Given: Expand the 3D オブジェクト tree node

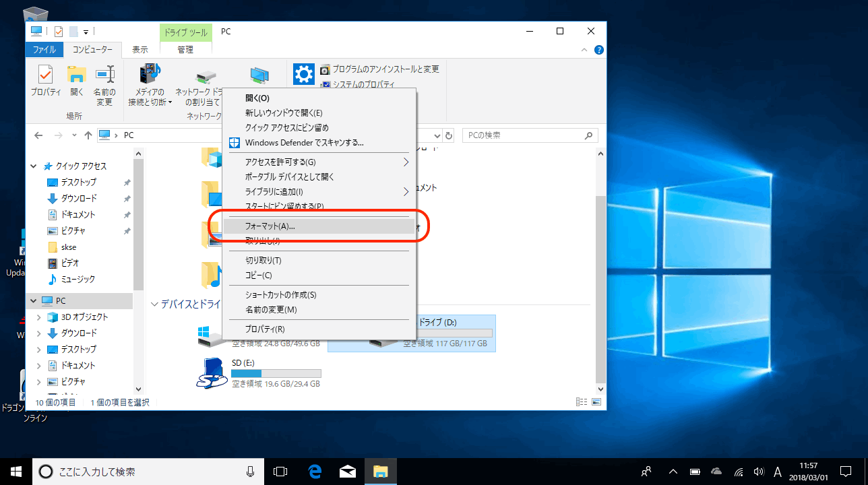Looking at the screenshot, I should [x=38, y=317].
